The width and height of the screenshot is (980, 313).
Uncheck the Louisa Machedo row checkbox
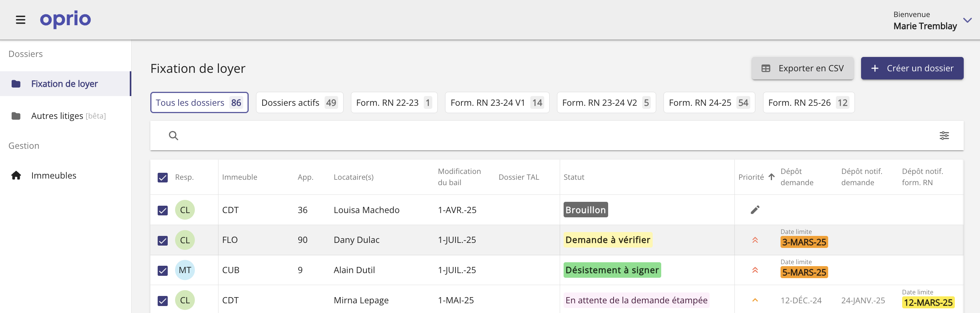(163, 210)
